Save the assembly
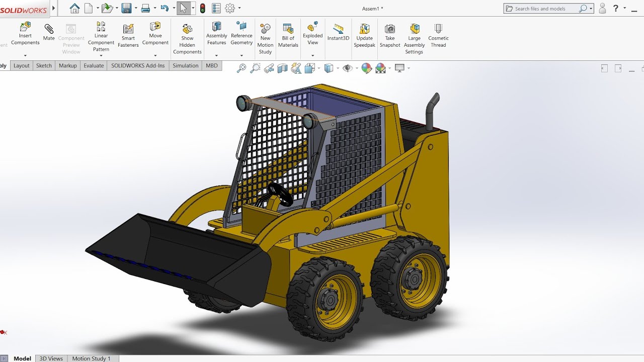 tap(126, 8)
